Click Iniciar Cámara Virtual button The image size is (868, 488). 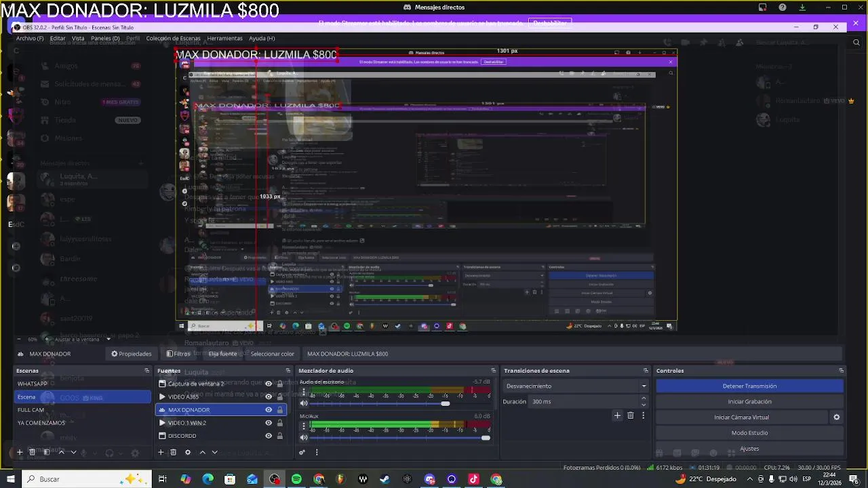741,418
